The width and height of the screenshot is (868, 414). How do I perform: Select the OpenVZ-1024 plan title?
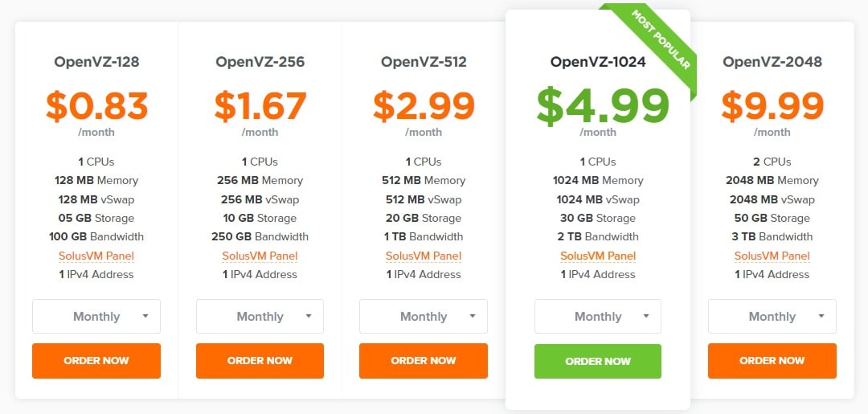click(598, 62)
